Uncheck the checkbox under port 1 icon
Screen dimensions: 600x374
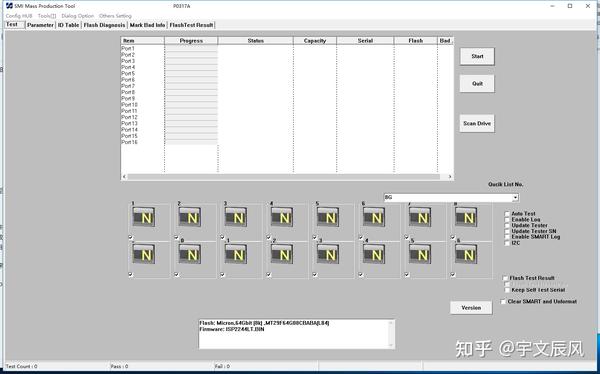tap(130, 237)
